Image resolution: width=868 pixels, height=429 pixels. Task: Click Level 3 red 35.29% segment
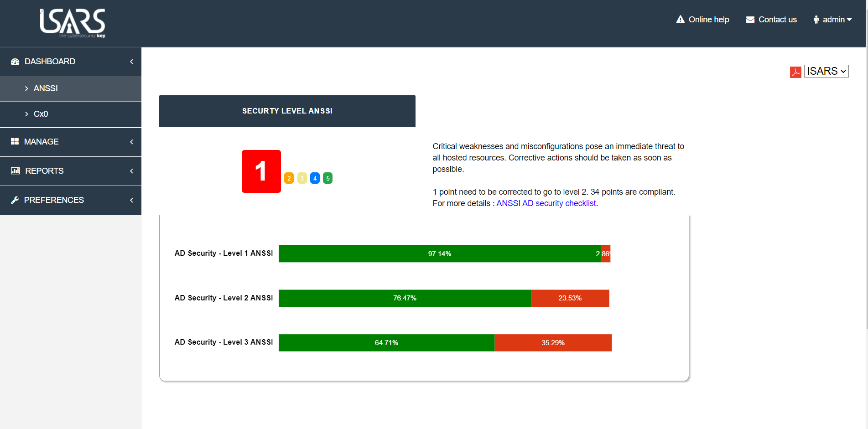[x=553, y=343]
